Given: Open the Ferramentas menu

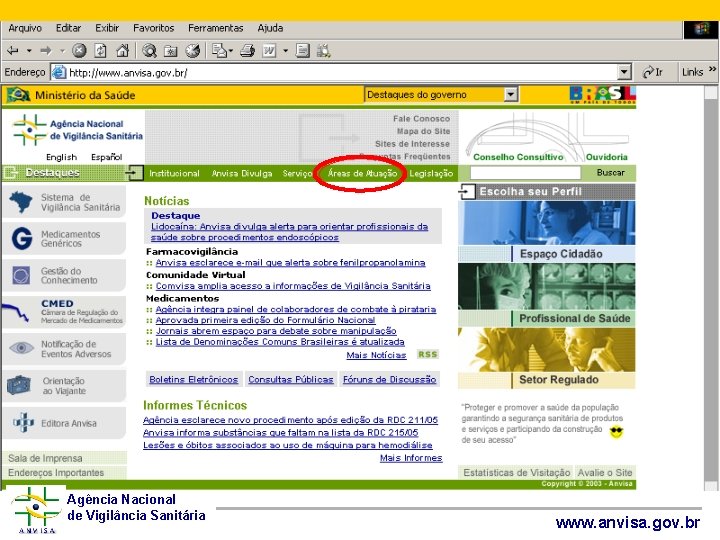Looking at the screenshot, I should pyautogui.click(x=216, y=28).
